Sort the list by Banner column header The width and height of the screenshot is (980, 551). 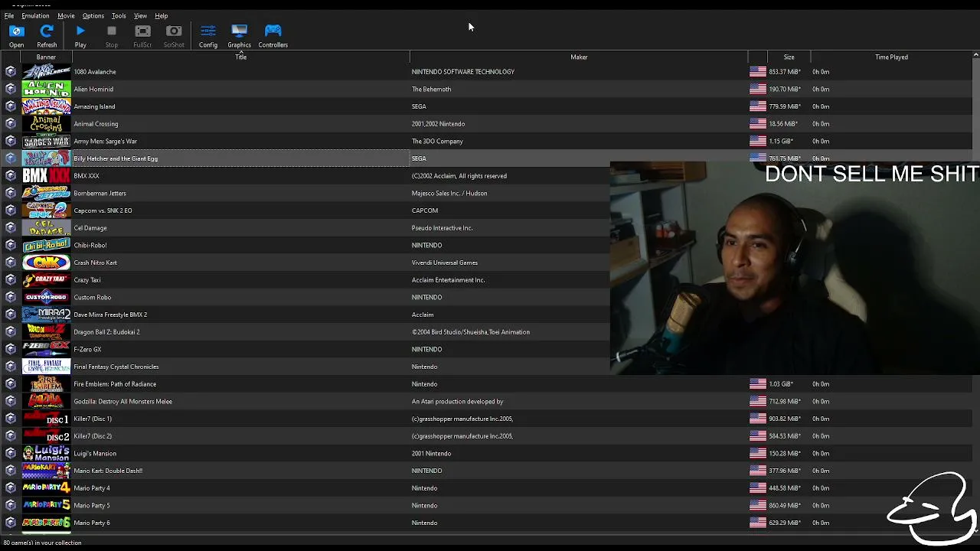tap(46, 57)
